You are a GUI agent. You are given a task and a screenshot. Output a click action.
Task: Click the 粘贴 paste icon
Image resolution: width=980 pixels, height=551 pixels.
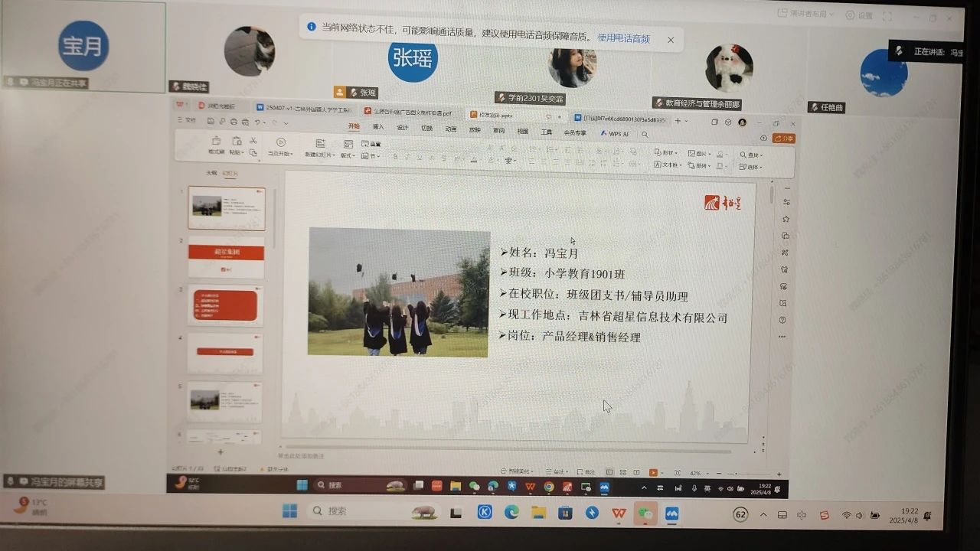click(236, 141)
